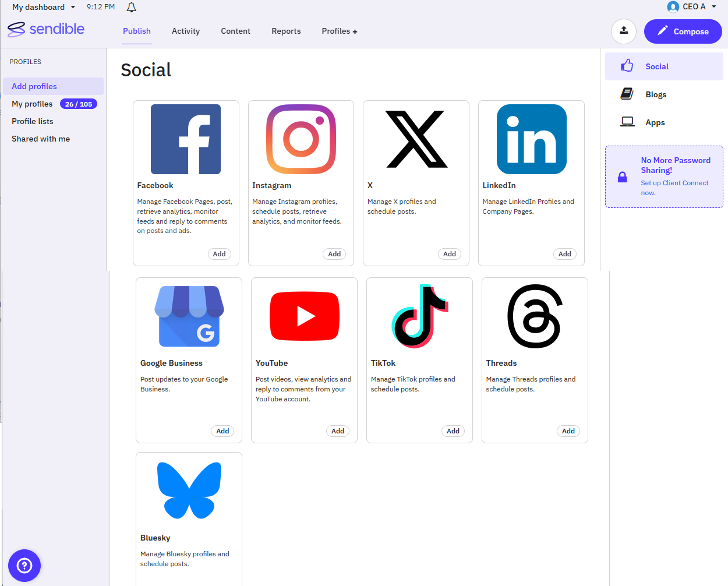Click the upload icon button
Screen dimensions: 728x586
pos(624,31)
